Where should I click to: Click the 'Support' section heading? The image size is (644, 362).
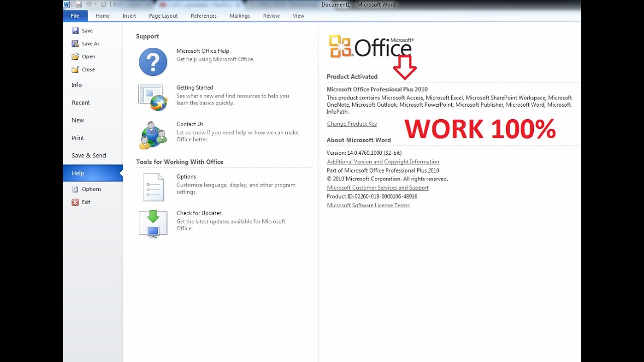[x=147, y=36]
